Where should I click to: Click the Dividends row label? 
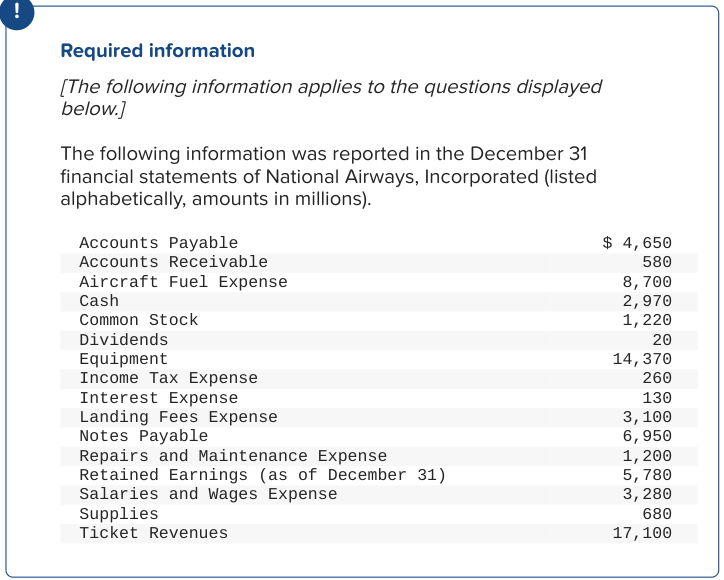[124, 340]
